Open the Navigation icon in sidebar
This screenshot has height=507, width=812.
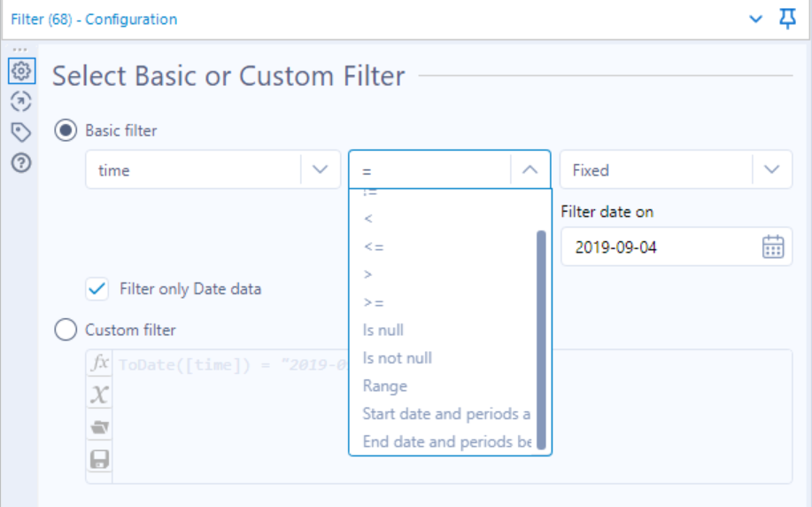[21, 101]
